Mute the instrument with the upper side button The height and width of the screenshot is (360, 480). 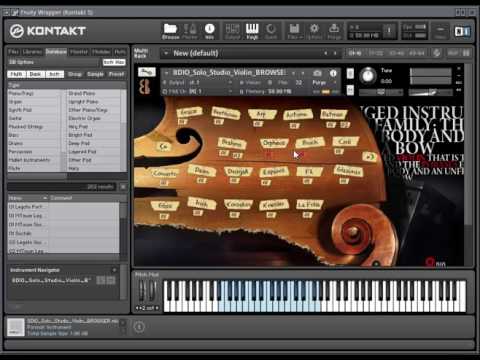[x=350, y=73]
